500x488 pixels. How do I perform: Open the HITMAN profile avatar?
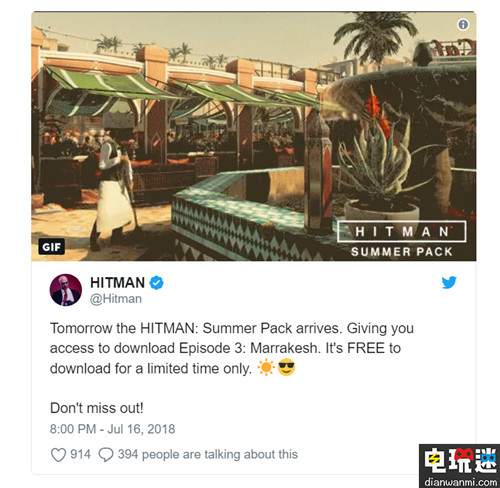click(x=66, y=290)
